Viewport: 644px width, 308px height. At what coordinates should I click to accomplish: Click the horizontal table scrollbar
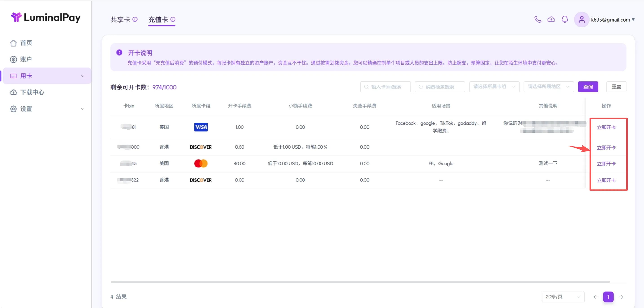pyautogui.click(x=360, y=282)
